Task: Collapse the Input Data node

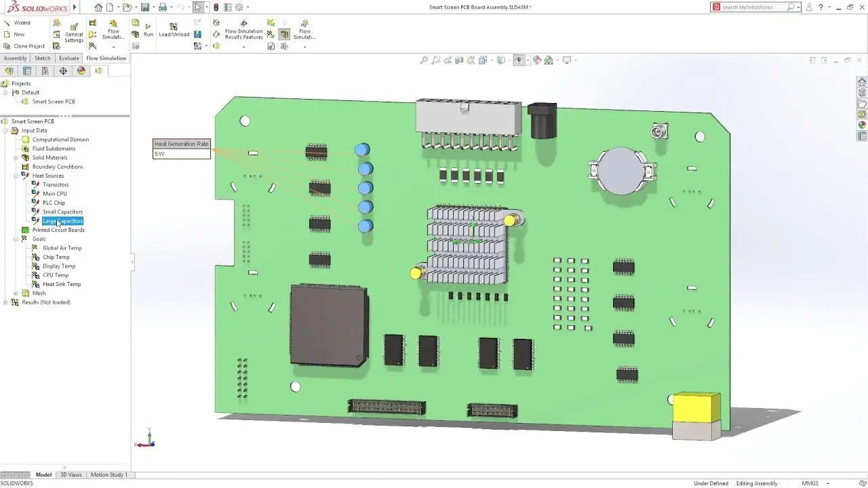Action: 6,130
